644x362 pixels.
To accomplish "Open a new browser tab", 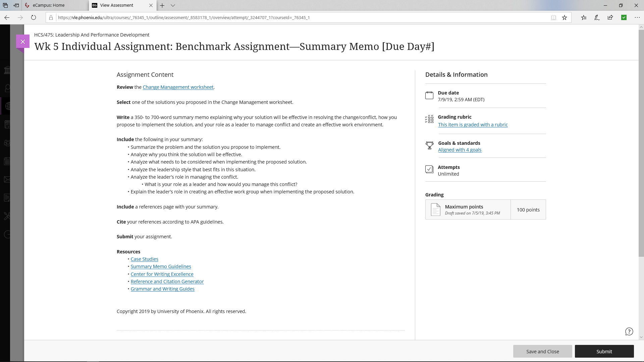I will tap(162, 5).
